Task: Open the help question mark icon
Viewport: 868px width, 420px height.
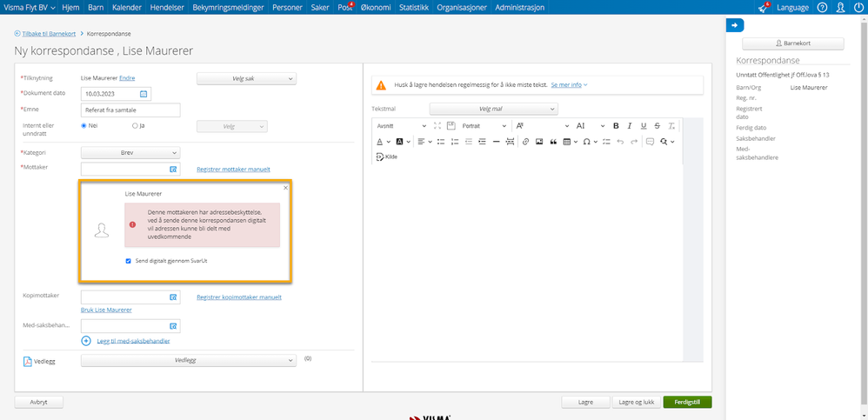Action: coord(823,7)
